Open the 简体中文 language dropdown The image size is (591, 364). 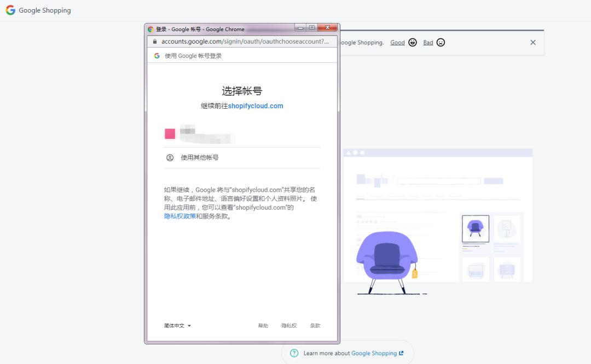[177, 326]
